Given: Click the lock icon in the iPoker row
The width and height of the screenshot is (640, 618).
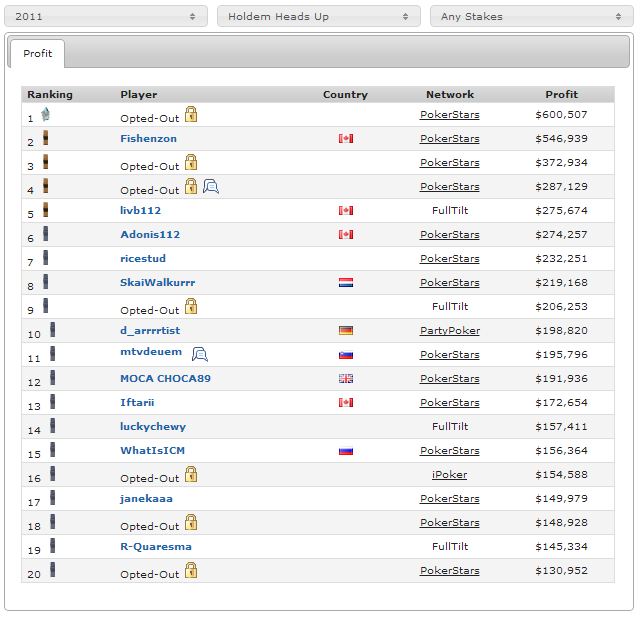Looking at the screenshot, I should point(191,474).
